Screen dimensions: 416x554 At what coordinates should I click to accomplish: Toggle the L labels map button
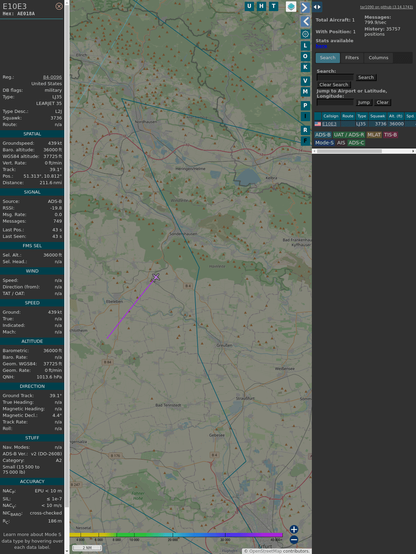(305, 45)
